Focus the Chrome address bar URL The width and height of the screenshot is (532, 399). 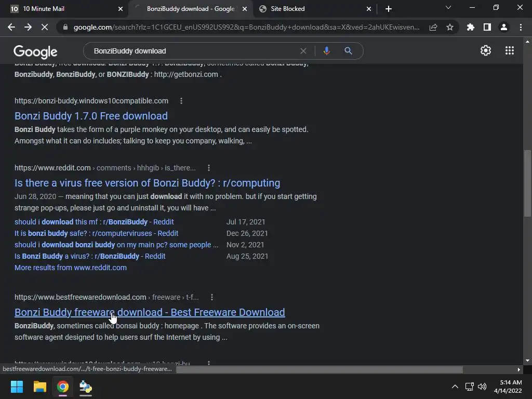pos(246,27)
